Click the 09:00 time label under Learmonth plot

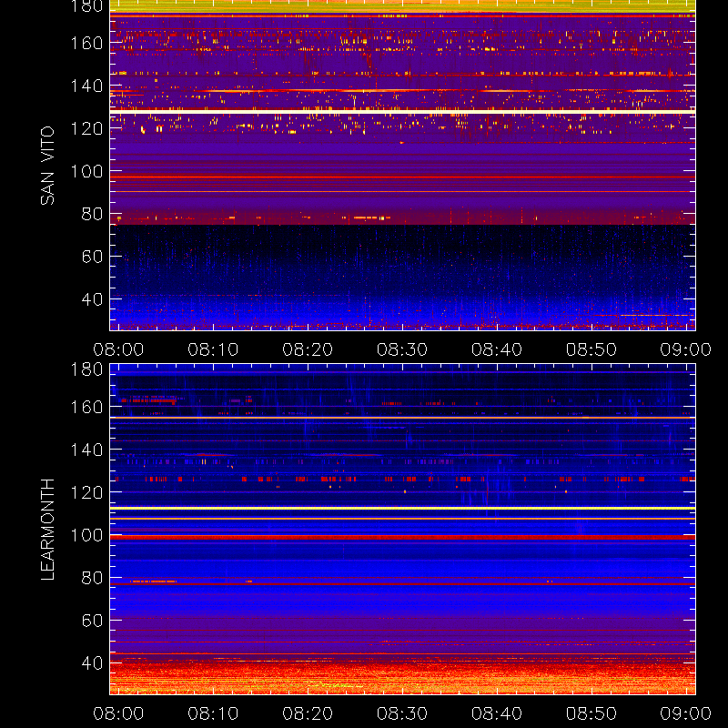tap(686, 713)
